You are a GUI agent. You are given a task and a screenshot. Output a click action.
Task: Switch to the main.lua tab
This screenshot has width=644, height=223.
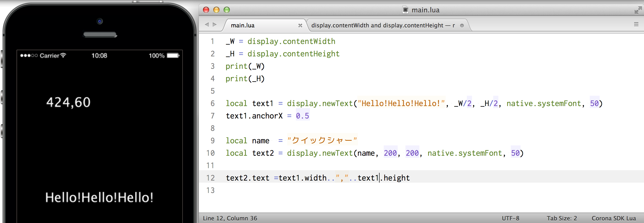click(242, 25)
